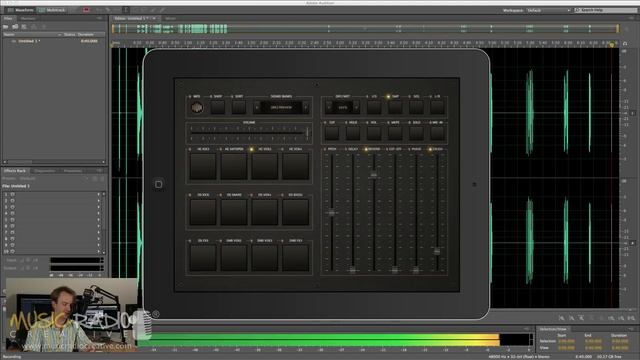Click the iPad home button
The image size is (640, 360).
coord(159,184)
